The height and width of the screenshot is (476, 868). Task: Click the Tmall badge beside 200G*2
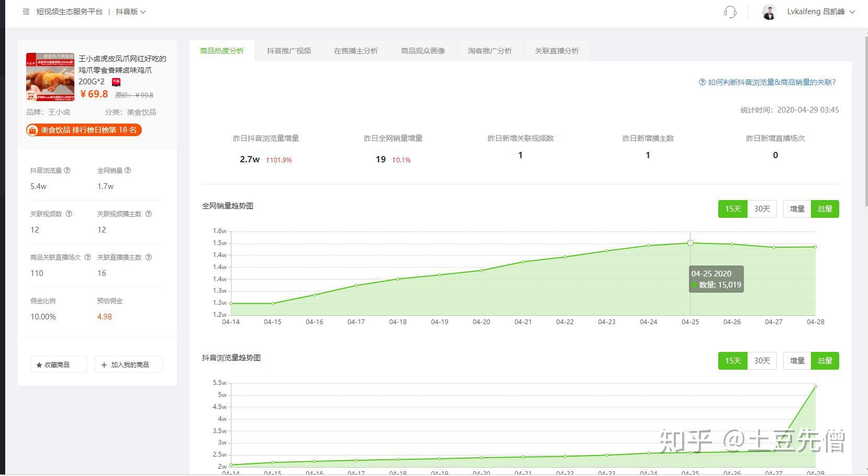[x=116, y=82]
